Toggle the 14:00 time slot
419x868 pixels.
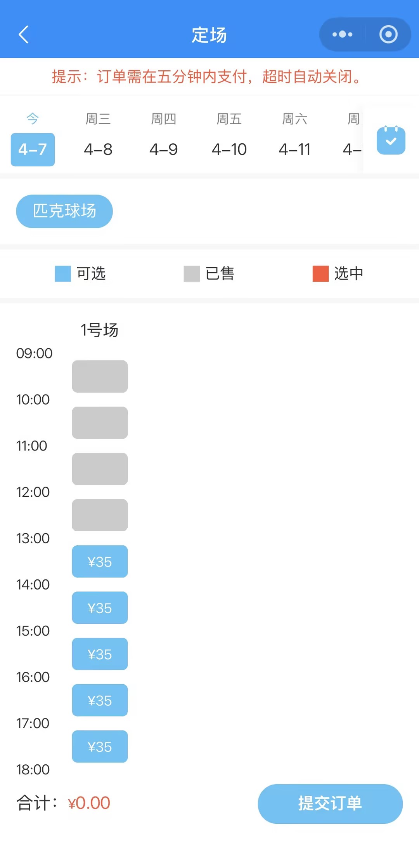pyautogui.click(x=100, y=608)
